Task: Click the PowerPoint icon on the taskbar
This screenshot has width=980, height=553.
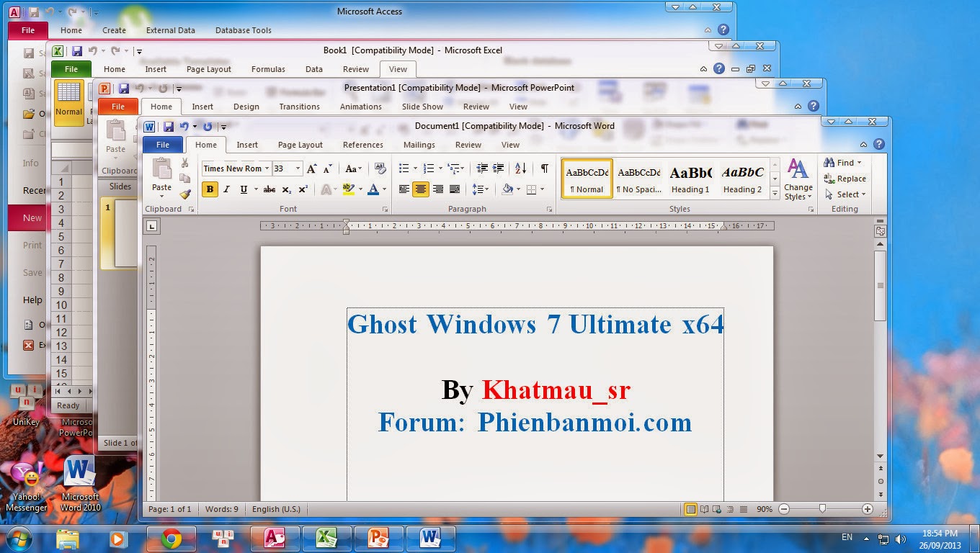Action: pyautogui.click(x=378, y=539)
